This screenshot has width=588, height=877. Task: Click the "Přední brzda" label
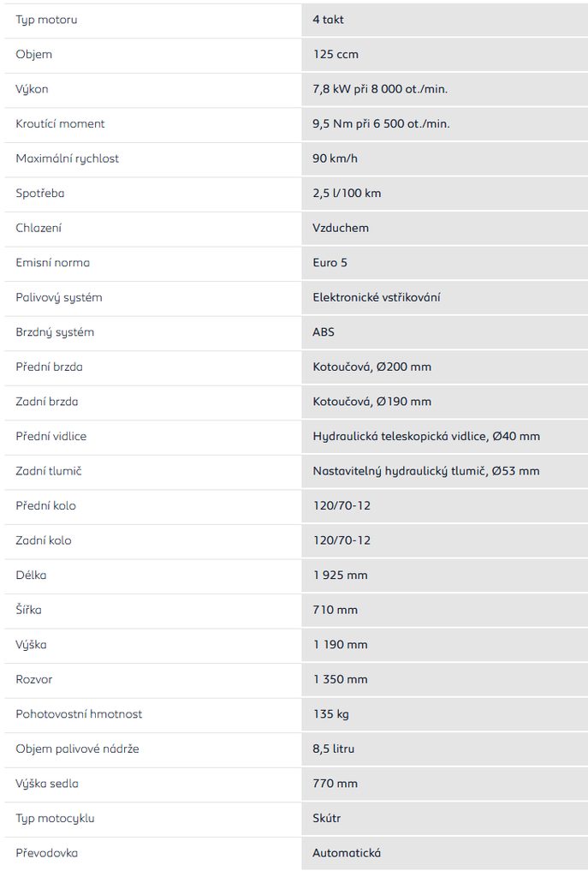pyautogui.click(x=50, y=367)
